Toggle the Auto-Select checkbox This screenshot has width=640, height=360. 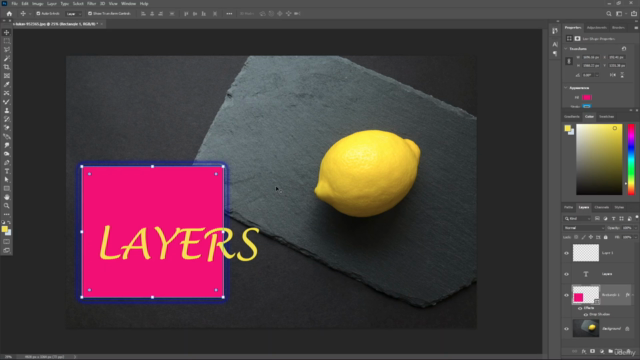pos(38,13)
